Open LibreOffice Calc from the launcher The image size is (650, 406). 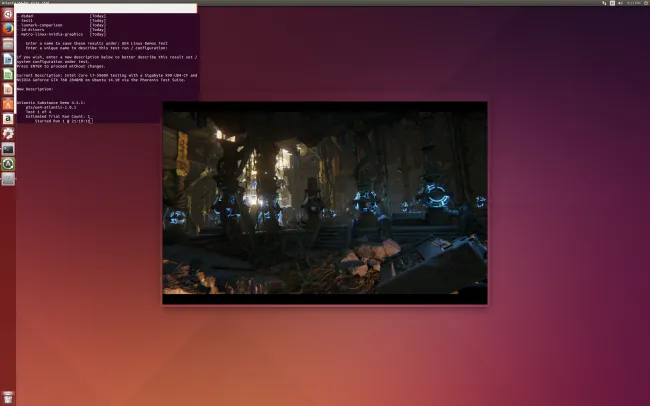(x=8, y=74)
